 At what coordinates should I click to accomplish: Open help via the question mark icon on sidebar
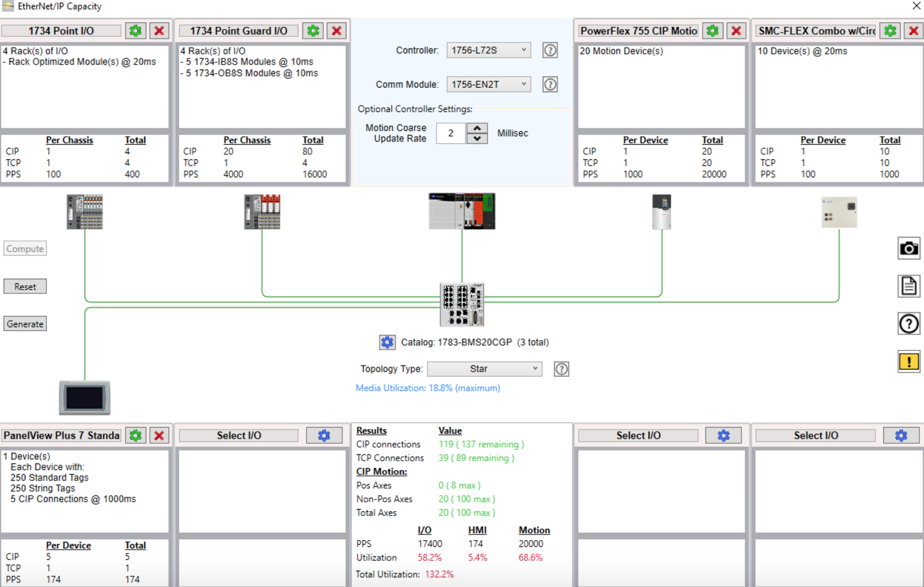908,323
